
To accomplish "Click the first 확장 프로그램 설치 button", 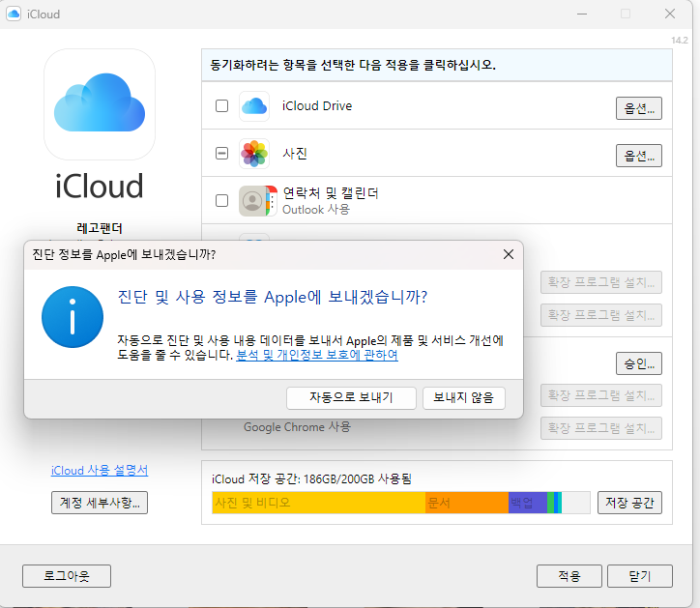I will point(600,282).
